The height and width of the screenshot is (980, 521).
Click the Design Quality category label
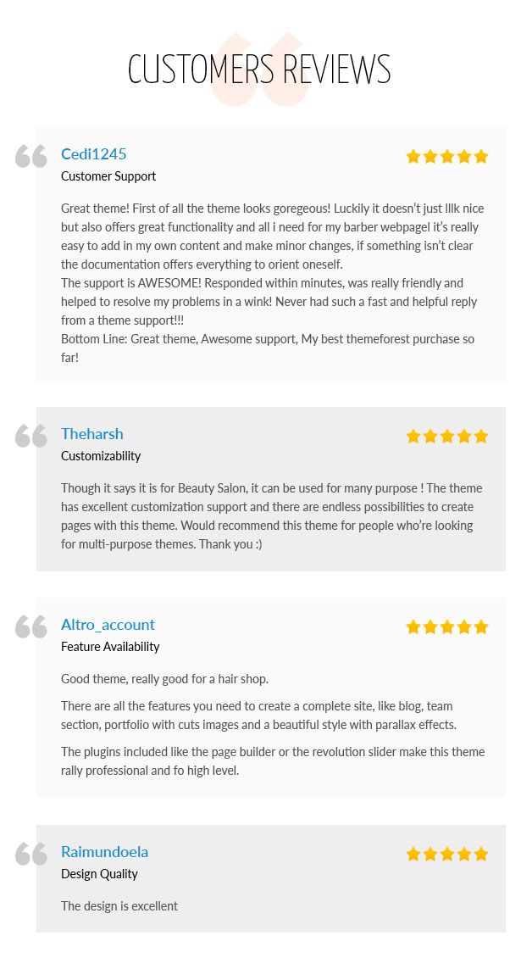(99, 874)
